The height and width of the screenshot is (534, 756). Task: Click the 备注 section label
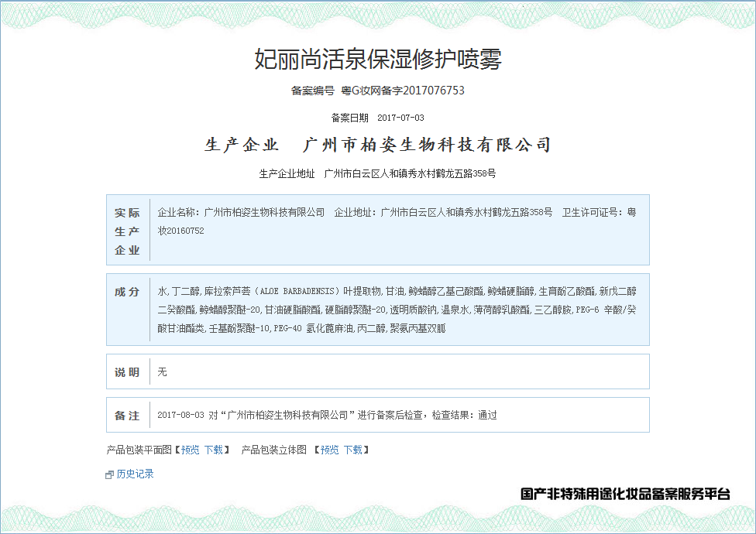127,416
